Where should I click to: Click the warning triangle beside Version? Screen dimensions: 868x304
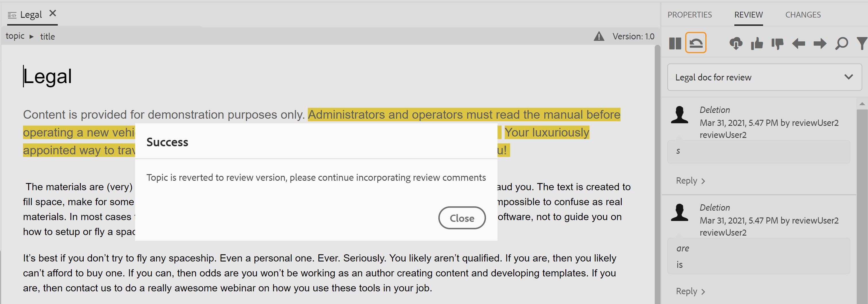click(599, 36)
